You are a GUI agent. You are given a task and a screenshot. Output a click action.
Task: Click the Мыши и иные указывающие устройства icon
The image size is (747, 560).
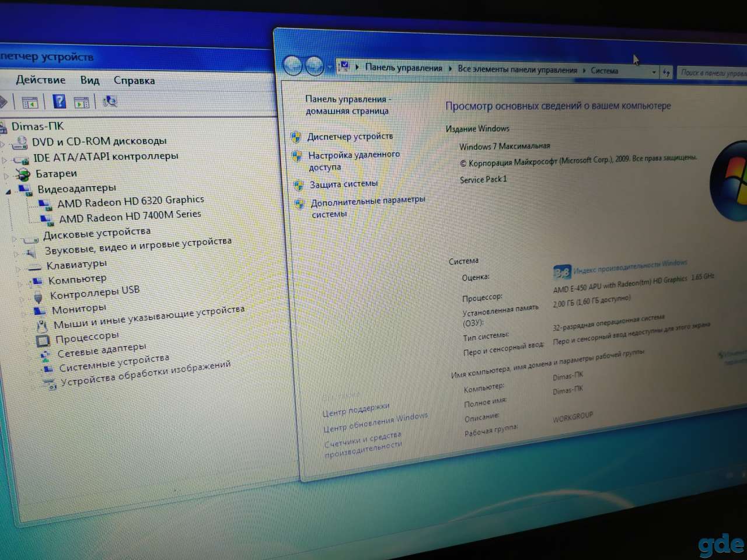point(42,325)
